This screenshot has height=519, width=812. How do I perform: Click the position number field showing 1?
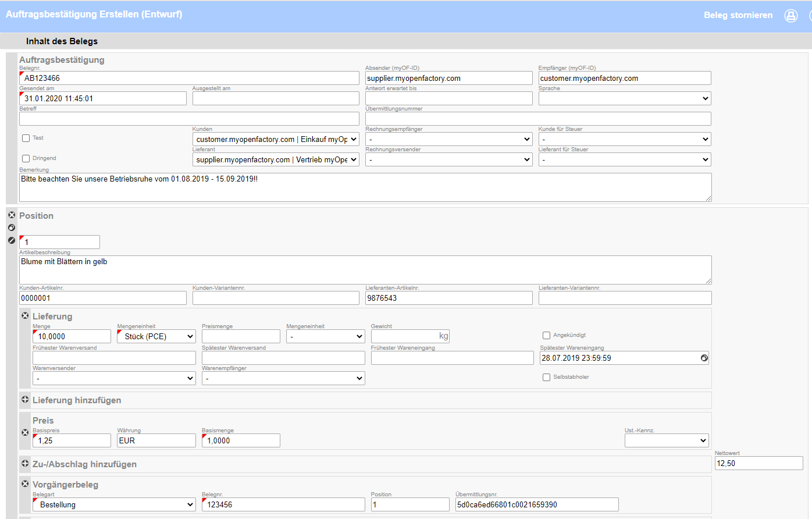point(59,242)
